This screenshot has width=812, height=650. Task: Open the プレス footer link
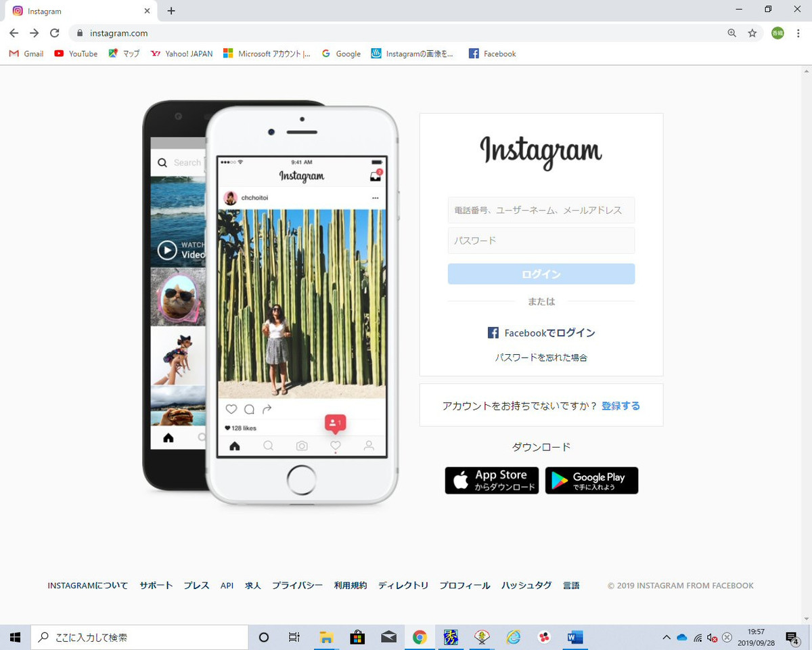(196, 586)
